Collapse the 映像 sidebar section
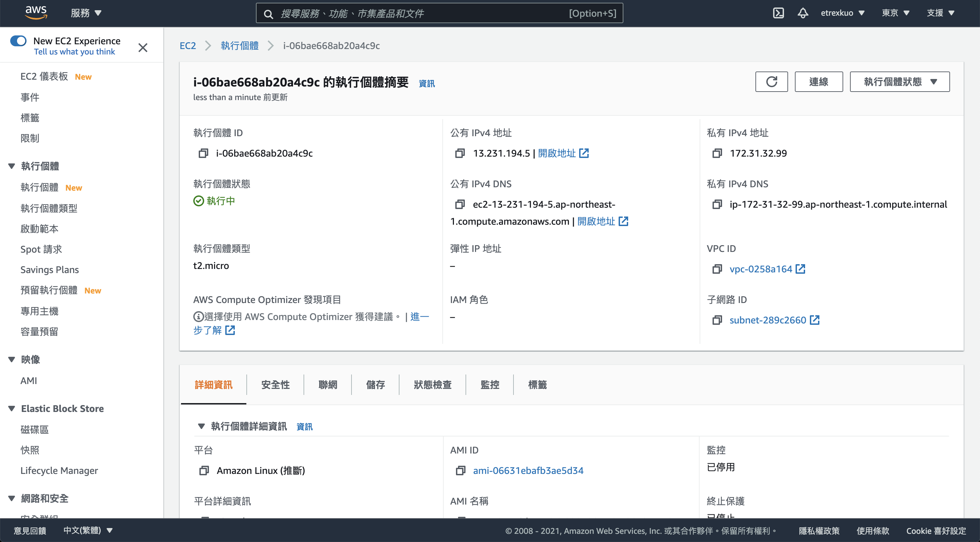Viewport: 980px width, 542px height. (12, 359)
